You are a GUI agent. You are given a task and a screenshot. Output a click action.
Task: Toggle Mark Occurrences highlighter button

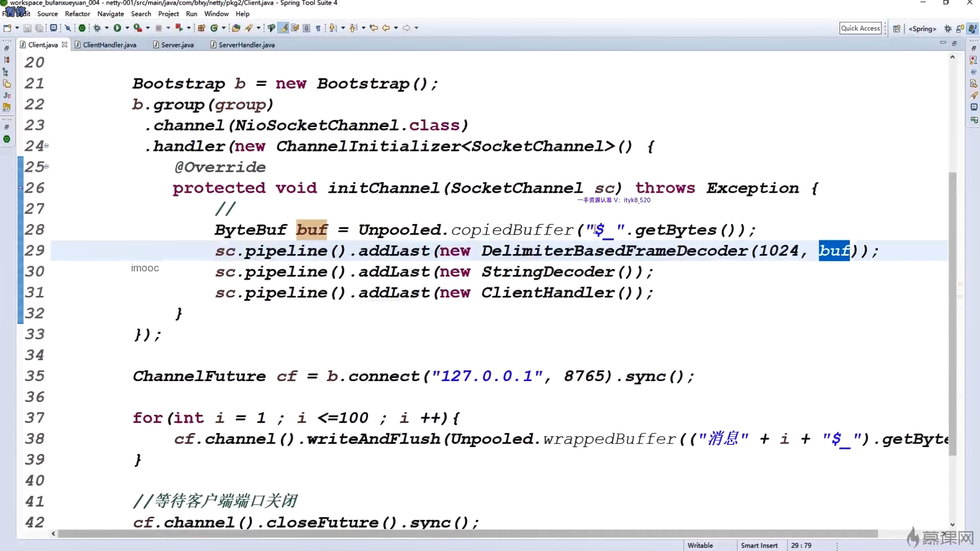coord(283,28)
